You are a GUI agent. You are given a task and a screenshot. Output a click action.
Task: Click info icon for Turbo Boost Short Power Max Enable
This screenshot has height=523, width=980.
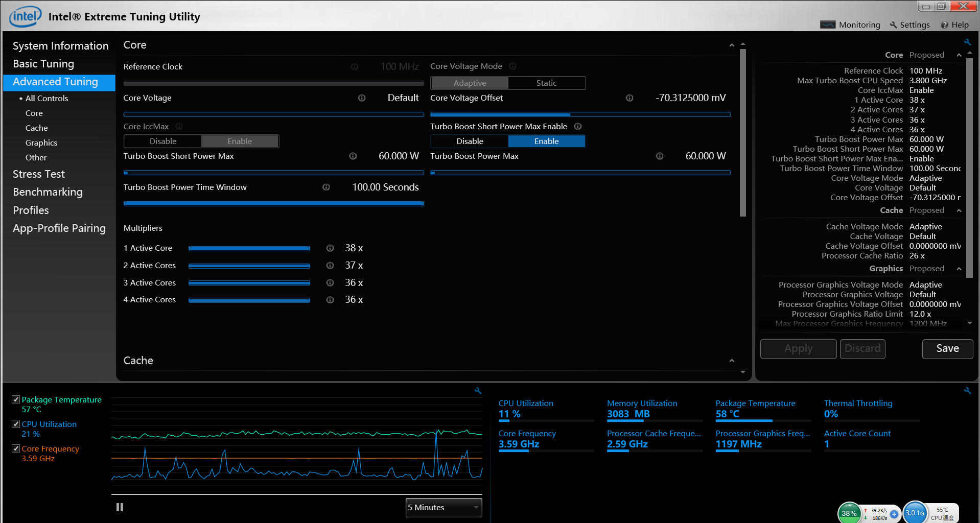[x=578, y=126]
